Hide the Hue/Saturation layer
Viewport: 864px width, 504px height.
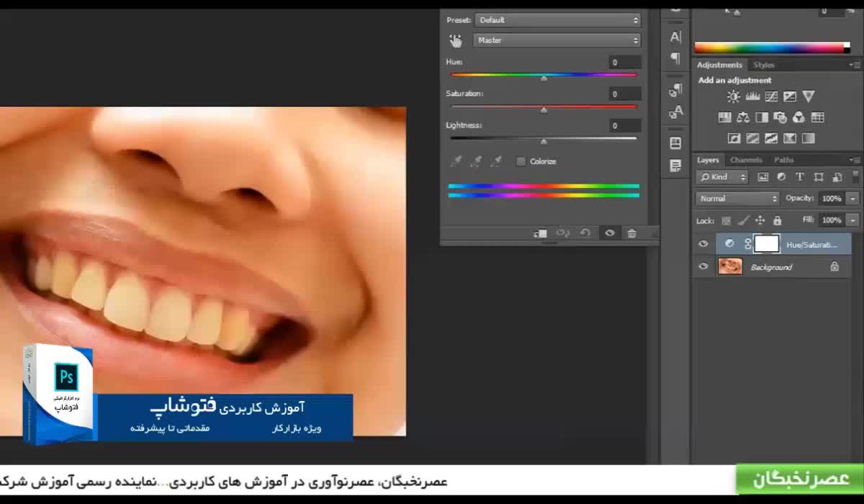click(x=703, y=244)
